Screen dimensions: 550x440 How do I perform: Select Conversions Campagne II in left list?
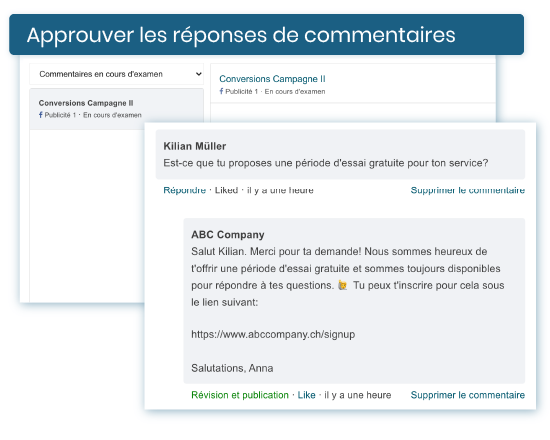coord(86,103)
